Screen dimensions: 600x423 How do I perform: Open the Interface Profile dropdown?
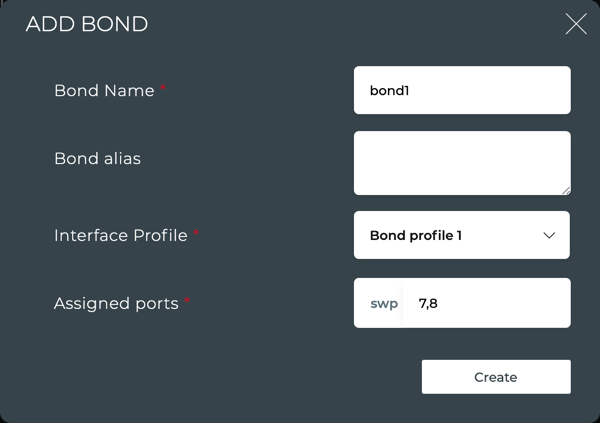pyautogui.click(x=462, y=236)
